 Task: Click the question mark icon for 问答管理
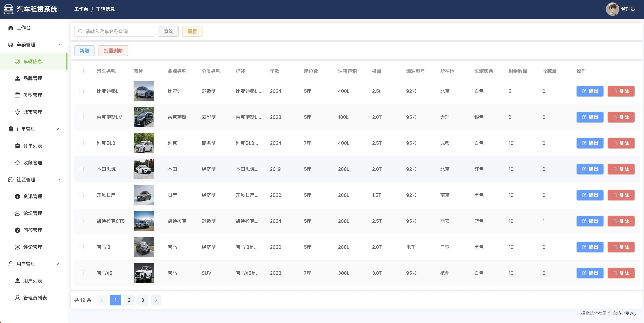tap(17, 230)
